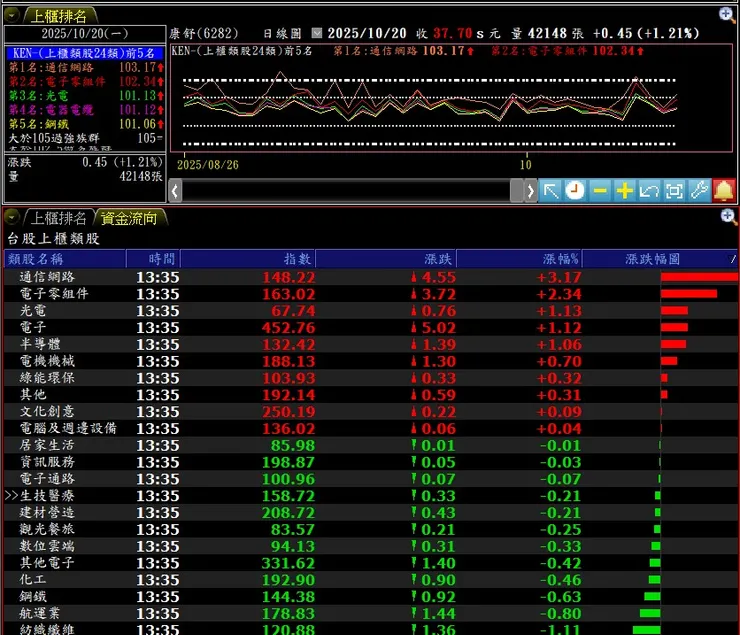Select the 資金流向 tab
740x635 pixels.
coord(129,218)
